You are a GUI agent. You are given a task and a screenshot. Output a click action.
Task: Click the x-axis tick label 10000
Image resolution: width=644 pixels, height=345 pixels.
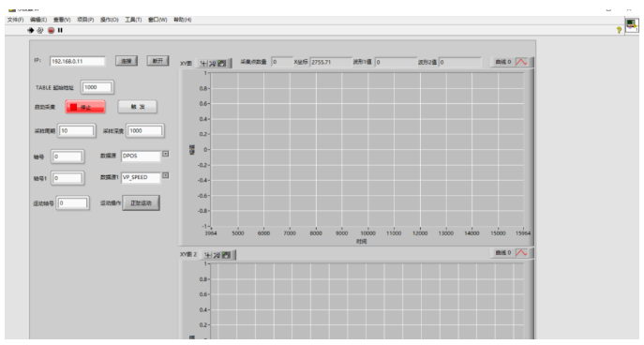coord(367,233)
